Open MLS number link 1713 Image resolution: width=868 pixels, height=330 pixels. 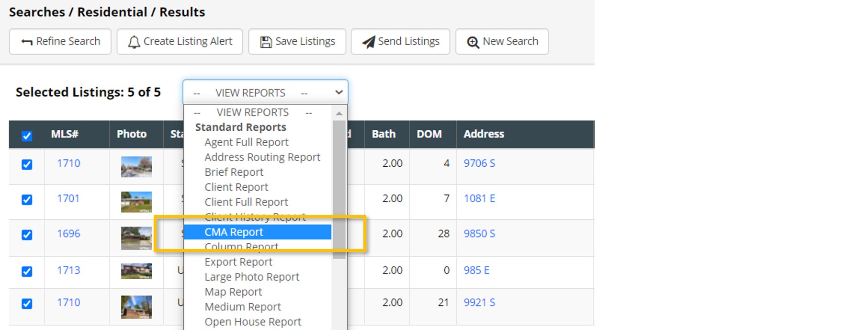pyautogui.click(x=68, y=270)
